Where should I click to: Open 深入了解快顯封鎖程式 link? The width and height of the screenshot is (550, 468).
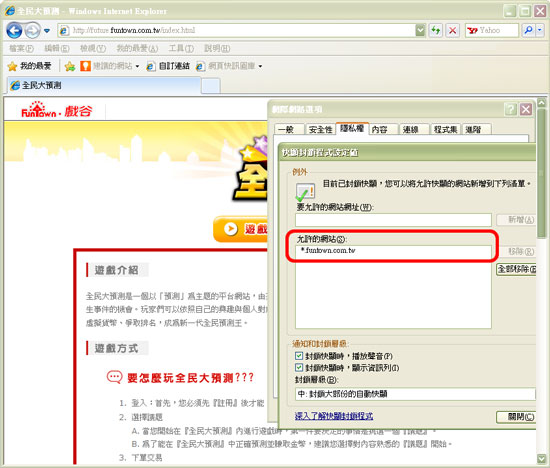[334, 416]
